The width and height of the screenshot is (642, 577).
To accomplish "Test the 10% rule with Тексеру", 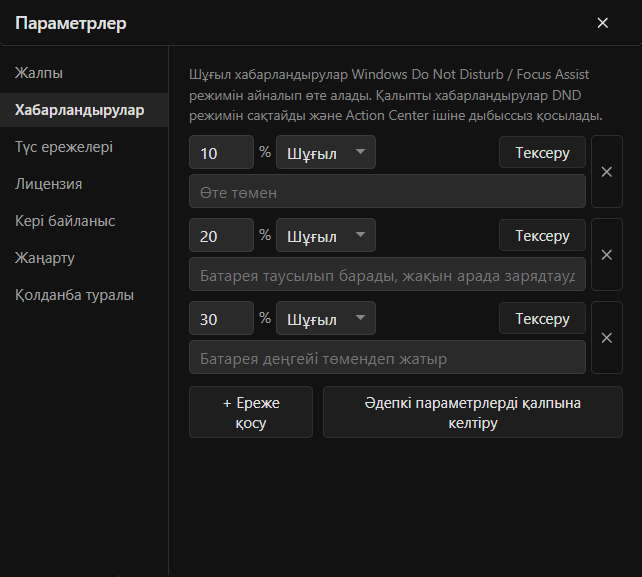I will coord(542,152).
